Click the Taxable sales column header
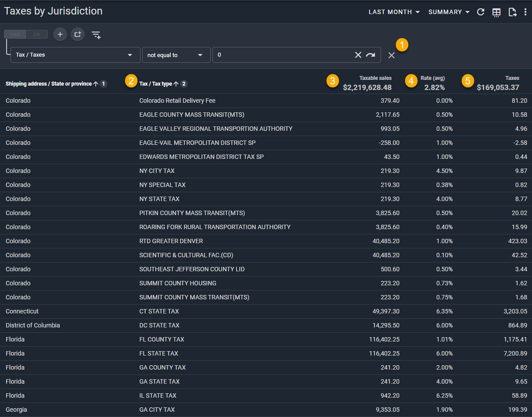This screenshot has width=532, height=417. 375,78
